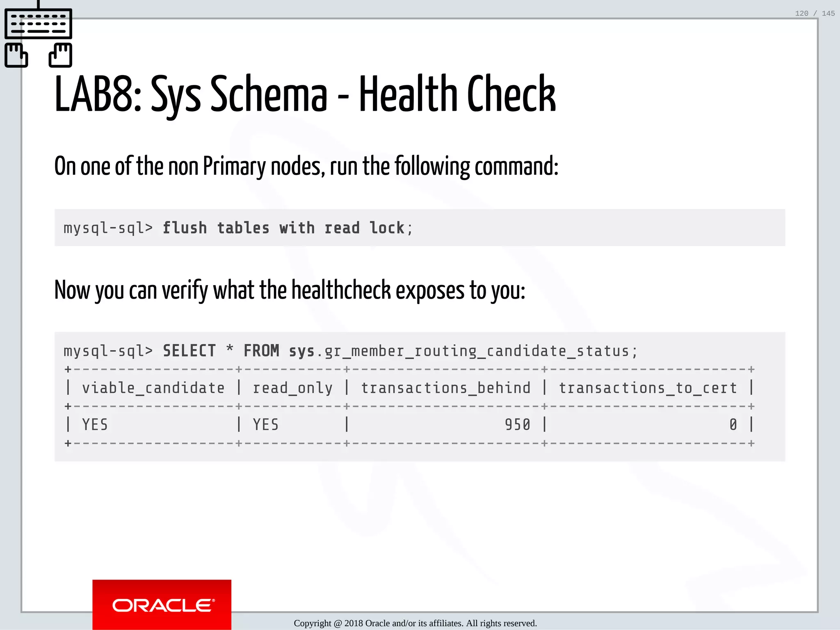
Task: Click the SELECT * FROM sys.gr_member_routing_candidate_status query
Action: (400, 351)
